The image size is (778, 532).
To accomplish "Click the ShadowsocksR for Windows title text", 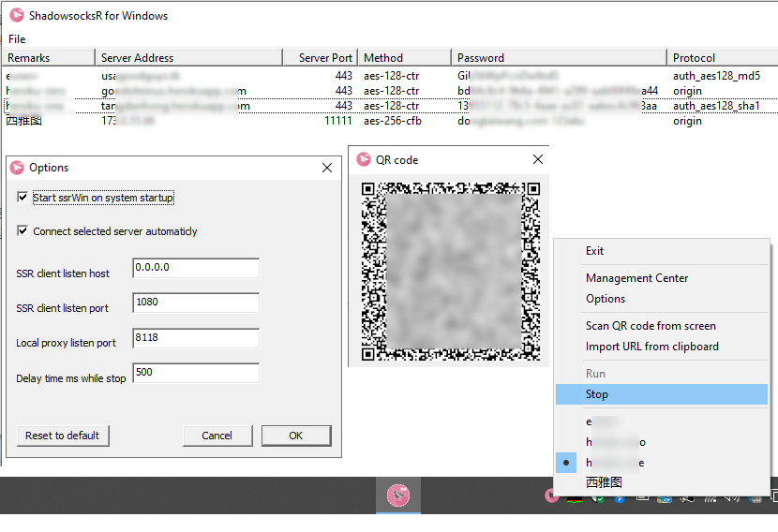I will [x=98, y=16].
